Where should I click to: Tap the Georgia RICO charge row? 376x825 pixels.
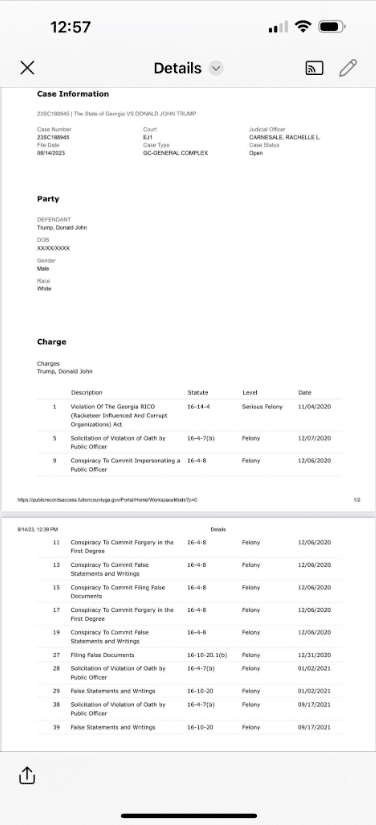point(189,415)
